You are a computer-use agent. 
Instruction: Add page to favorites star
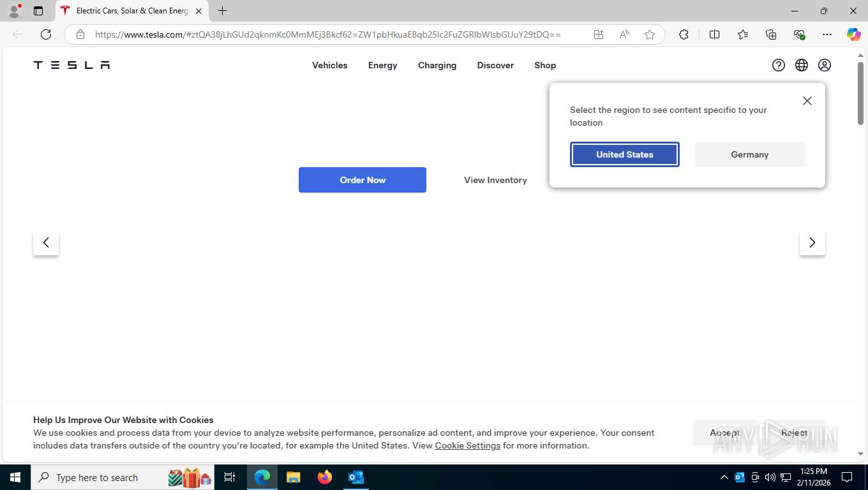tap(650, 34)
